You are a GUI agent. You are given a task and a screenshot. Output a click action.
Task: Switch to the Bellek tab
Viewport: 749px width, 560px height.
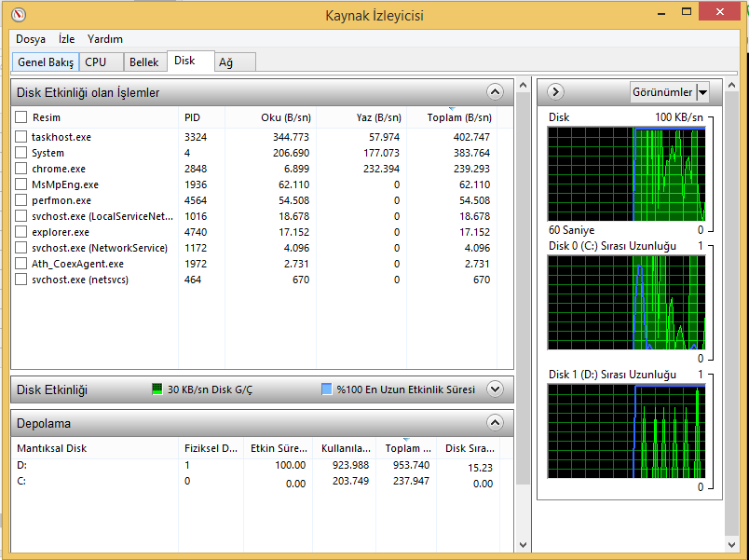point(145,62)
